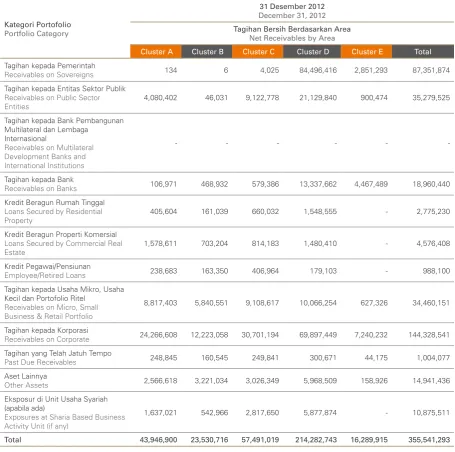Click total 2,775,230 for Residential Property
Image resolution: width=455 pixels, height=452 pixels.
coord(433,211)
